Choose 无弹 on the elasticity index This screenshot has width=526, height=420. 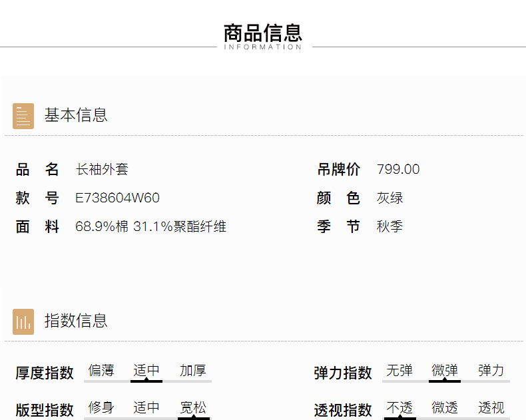(399, 371)
